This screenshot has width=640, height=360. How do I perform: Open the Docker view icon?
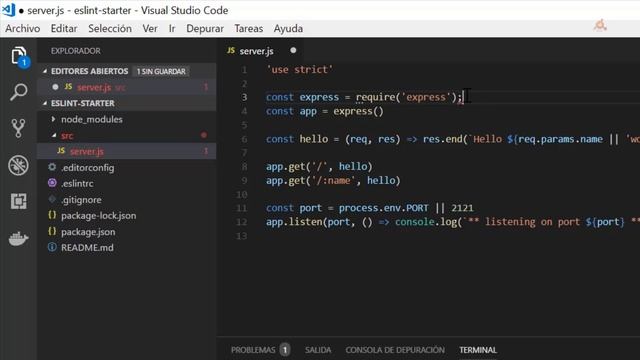(18, 238)
